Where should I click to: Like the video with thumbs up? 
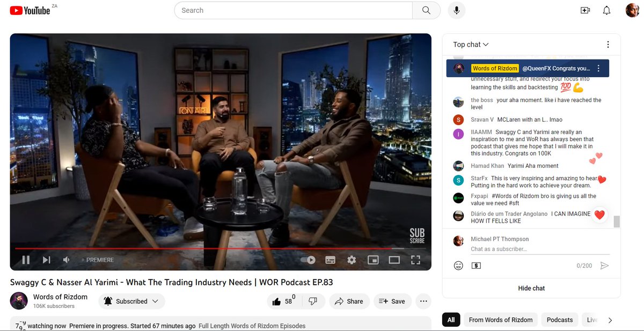point(284,301)
